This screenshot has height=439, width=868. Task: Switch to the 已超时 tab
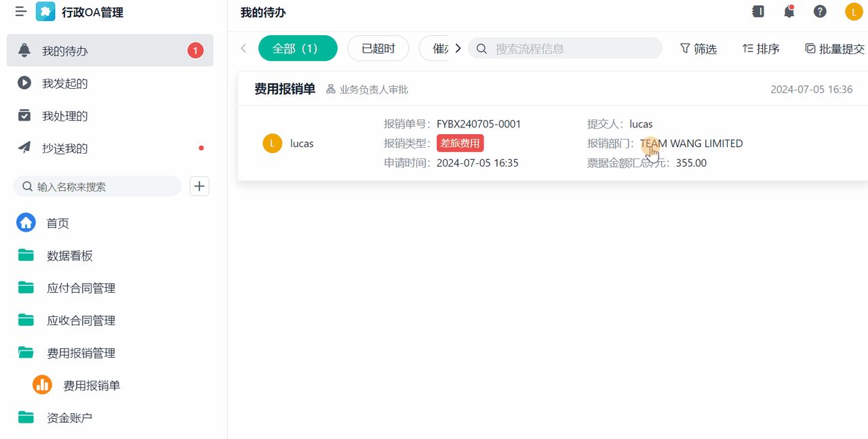[x=378, y=48]
